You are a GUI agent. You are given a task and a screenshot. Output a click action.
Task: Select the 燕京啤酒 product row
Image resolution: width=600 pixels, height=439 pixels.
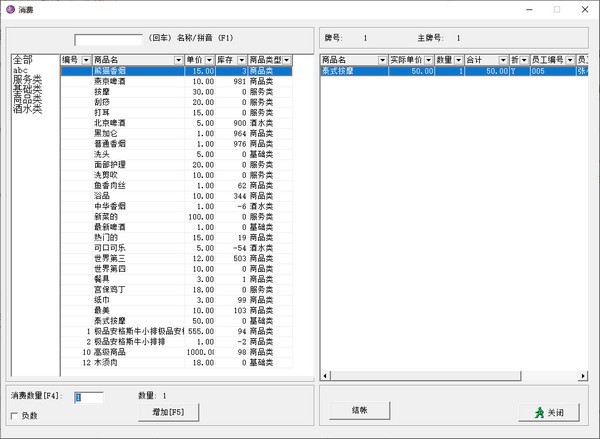point(177,81)
